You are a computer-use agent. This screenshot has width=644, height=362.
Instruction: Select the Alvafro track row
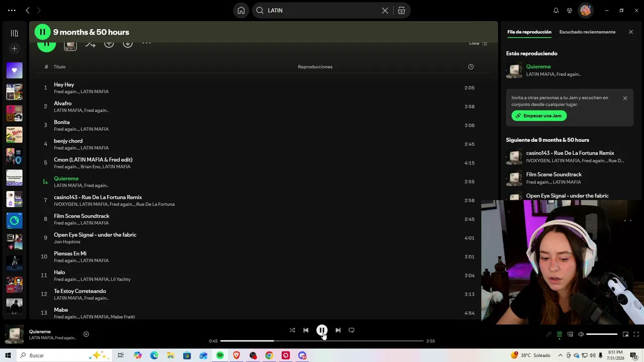coord(264,107)
